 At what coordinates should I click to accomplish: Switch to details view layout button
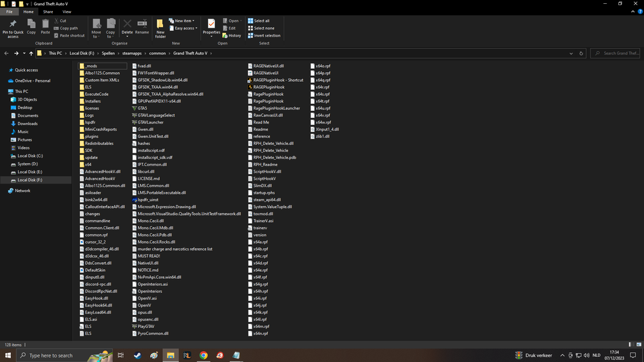(x=631, y=345)
